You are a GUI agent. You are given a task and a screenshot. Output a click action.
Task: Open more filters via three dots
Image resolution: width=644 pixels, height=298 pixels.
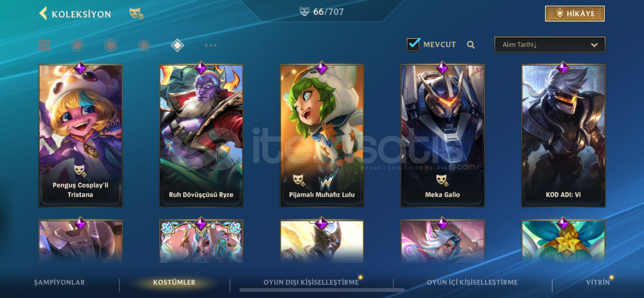pos(211,45)
